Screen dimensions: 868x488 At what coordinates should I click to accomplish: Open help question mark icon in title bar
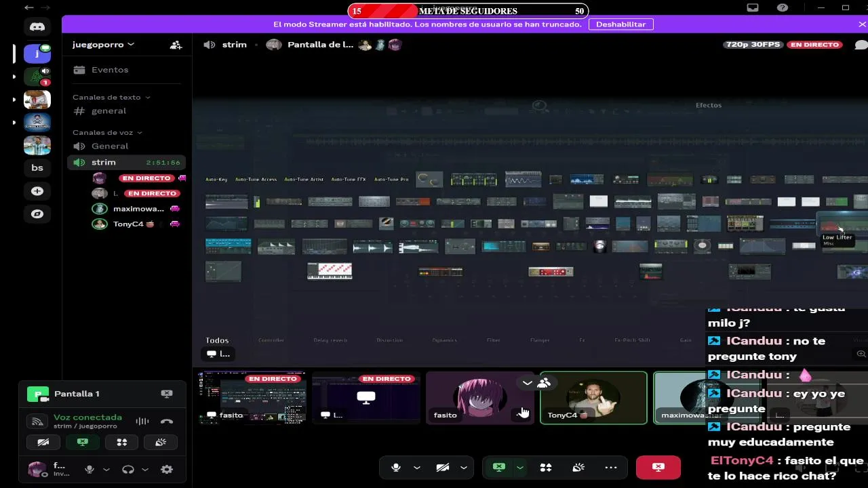click(x=783, y=7)
